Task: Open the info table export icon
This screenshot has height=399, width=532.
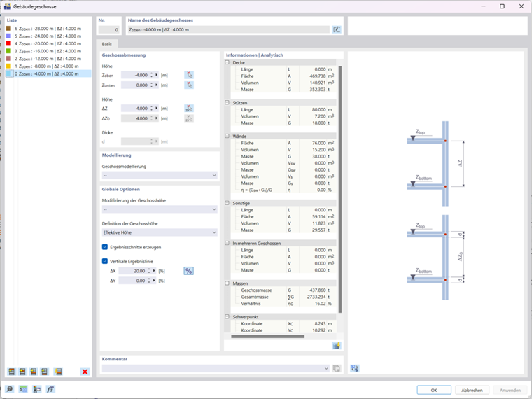Action: (x=336, y=346)
